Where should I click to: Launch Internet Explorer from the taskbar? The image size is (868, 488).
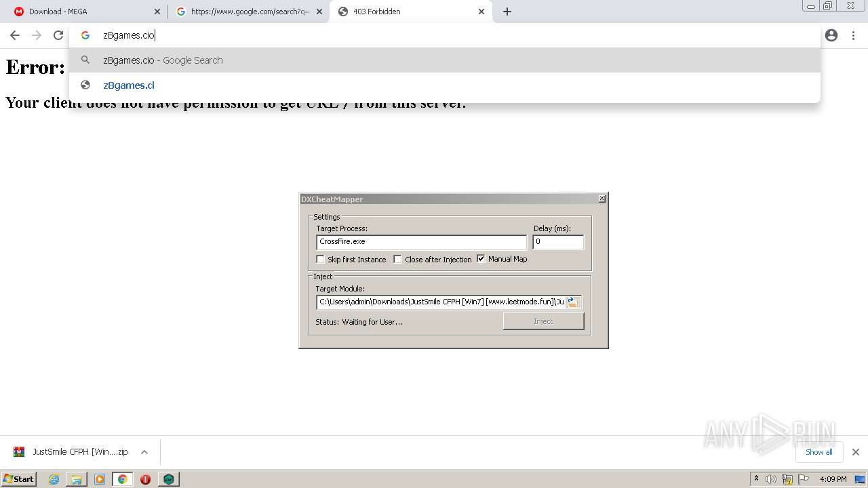point(54,479)
